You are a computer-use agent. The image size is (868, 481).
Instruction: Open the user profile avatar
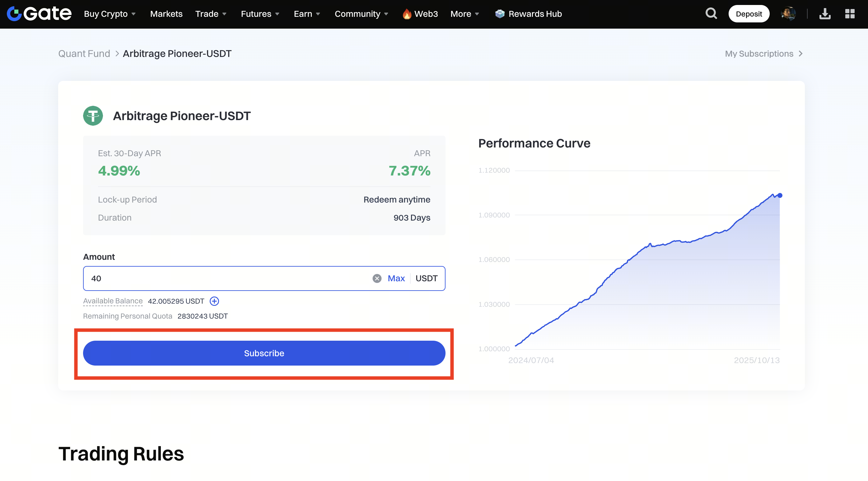coord(788,14)
